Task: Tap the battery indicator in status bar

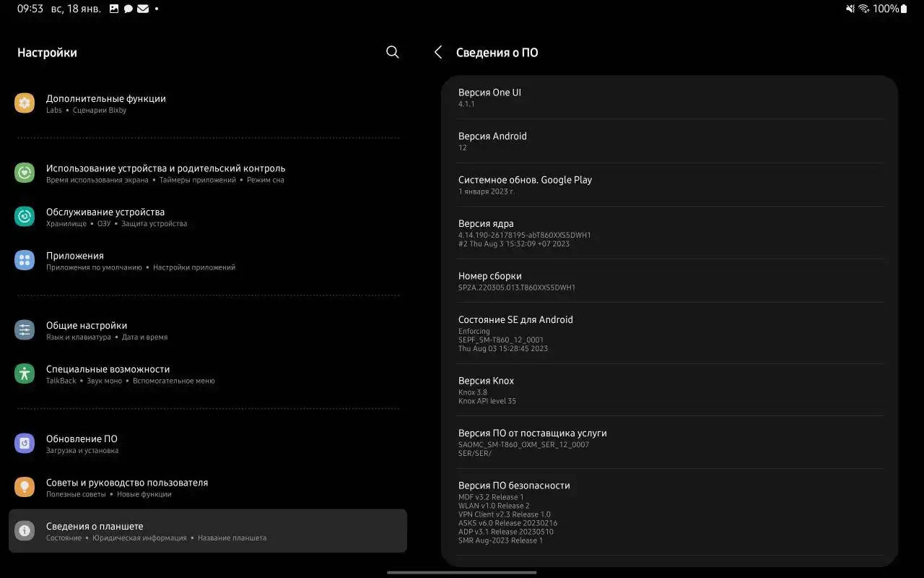Action: pos(903,9)
